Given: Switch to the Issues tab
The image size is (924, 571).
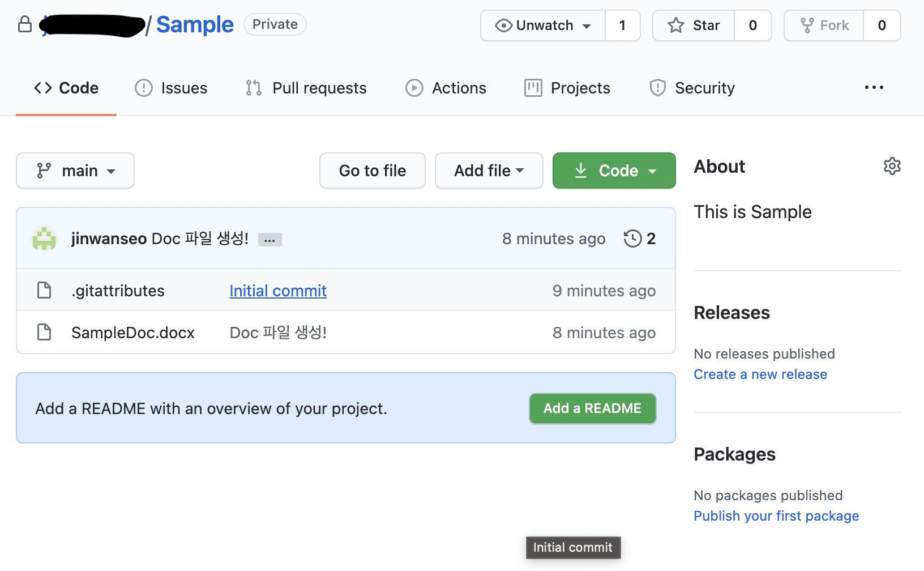Looking at the screenshot, I should point(171,88).
